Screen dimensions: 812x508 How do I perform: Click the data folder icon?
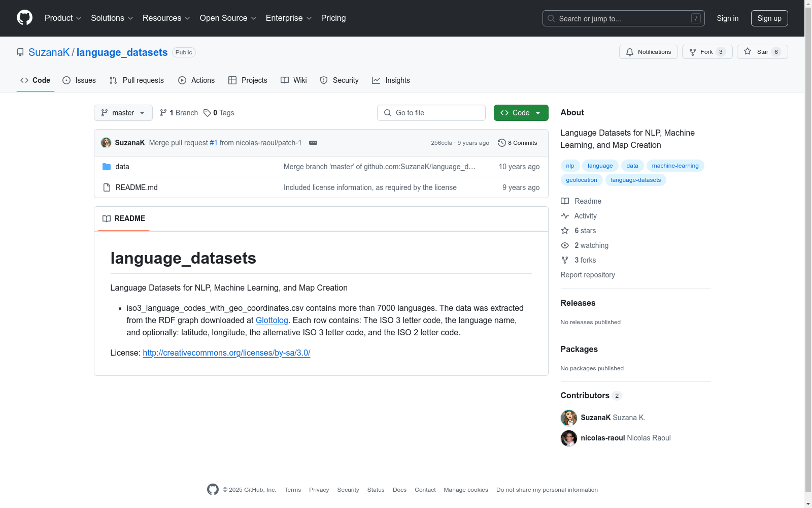point(107,167)
